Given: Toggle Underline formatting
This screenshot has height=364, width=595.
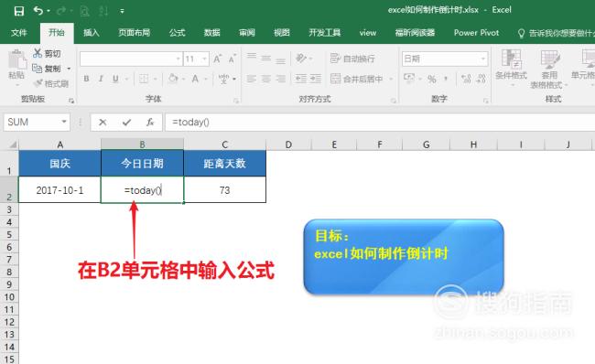Looking at the screenshot, I should [x=115, y=79].
